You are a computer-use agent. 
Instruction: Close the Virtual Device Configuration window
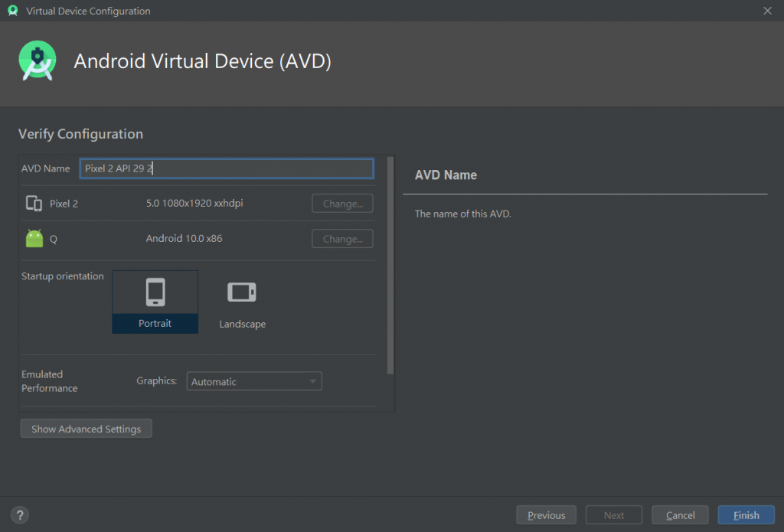click(x=767, y=11)
